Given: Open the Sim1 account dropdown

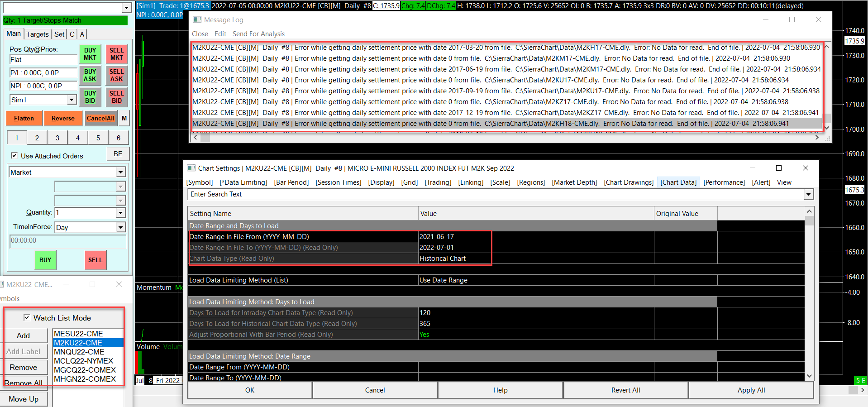Looking at the screenshot, I should (72, 100).
